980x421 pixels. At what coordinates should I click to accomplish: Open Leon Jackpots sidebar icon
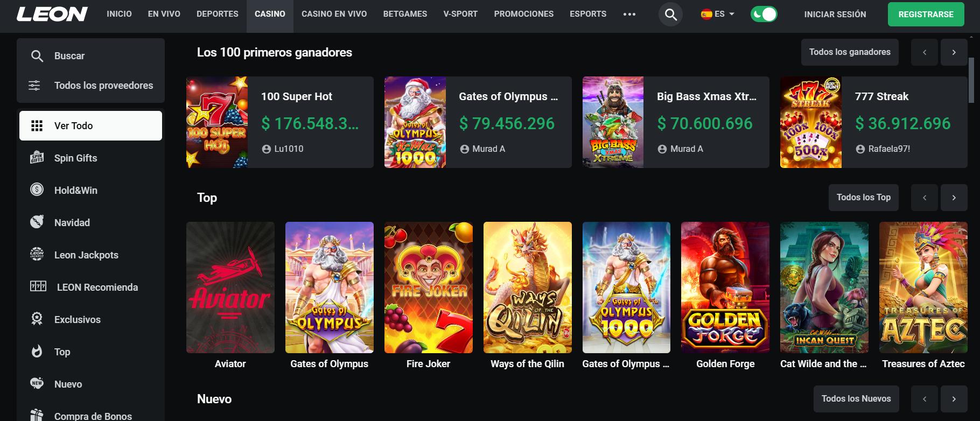pos(37,254)
